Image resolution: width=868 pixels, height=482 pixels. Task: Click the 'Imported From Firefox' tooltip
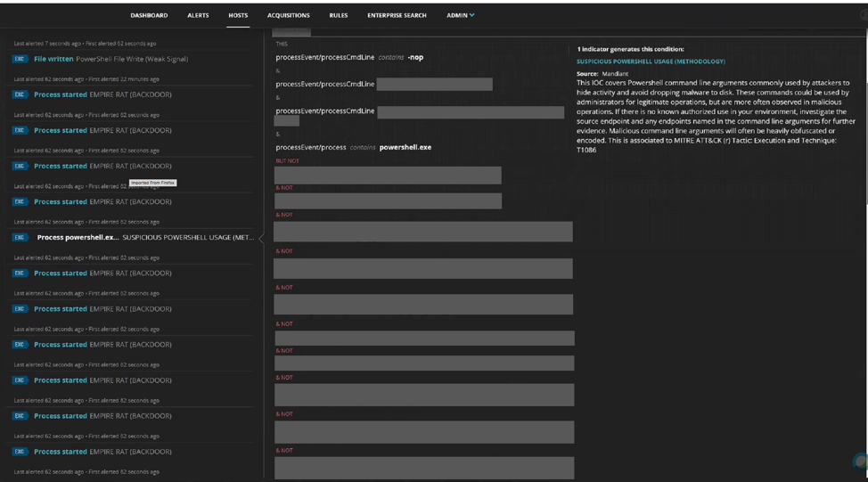152,183
